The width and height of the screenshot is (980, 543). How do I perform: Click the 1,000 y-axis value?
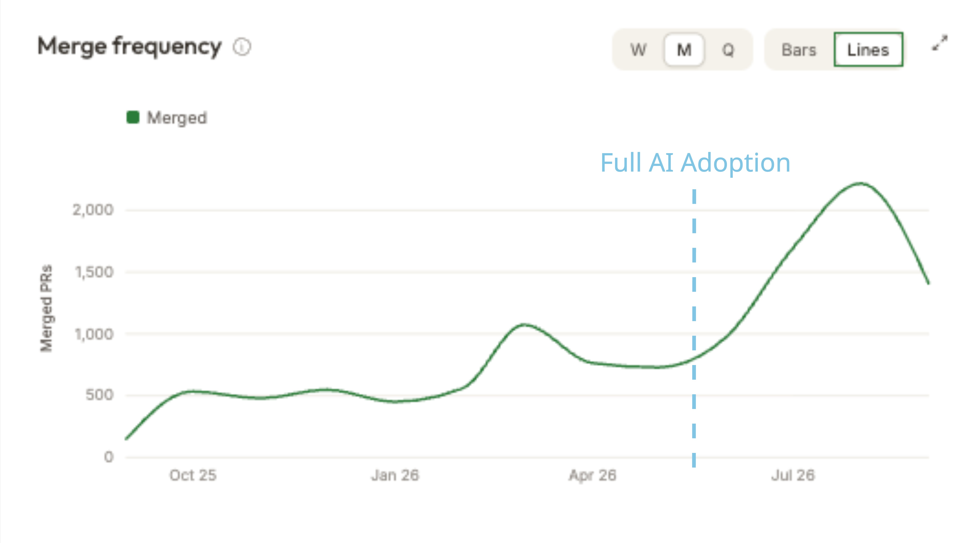(94, 335)
